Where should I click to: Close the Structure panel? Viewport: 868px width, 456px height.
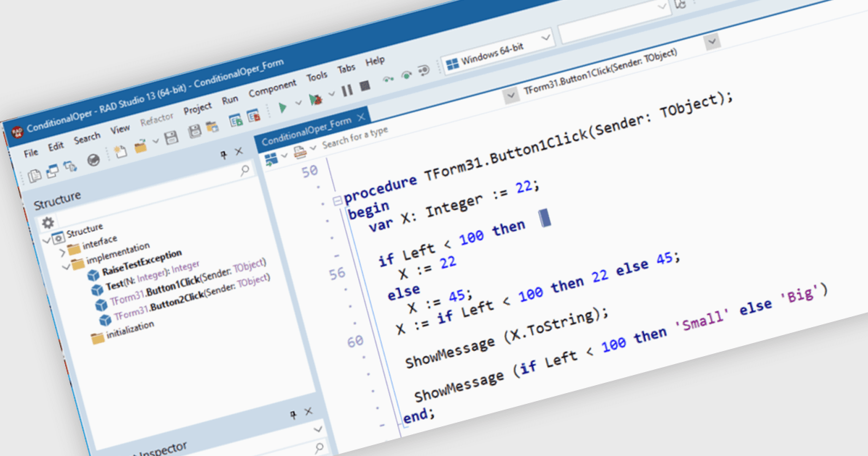(239, 151)
